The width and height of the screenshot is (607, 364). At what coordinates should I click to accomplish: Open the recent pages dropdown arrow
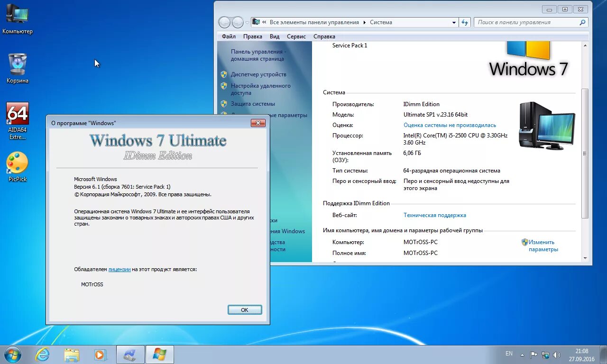pos(248,22)
